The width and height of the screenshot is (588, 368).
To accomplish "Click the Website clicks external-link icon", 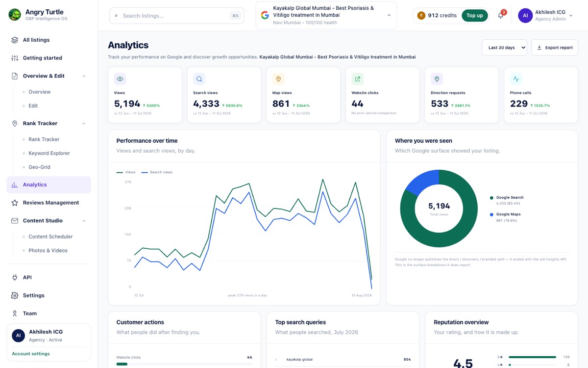I will (x=358, y=79).
